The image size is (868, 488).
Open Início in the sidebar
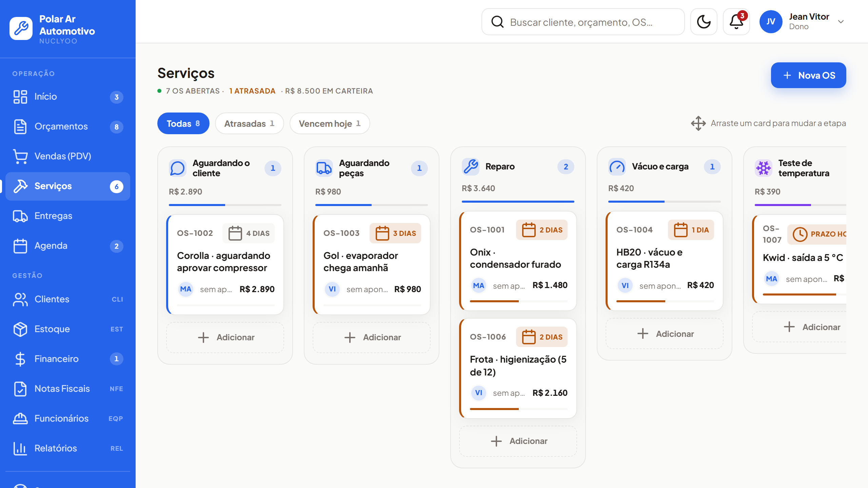(68, 97)
